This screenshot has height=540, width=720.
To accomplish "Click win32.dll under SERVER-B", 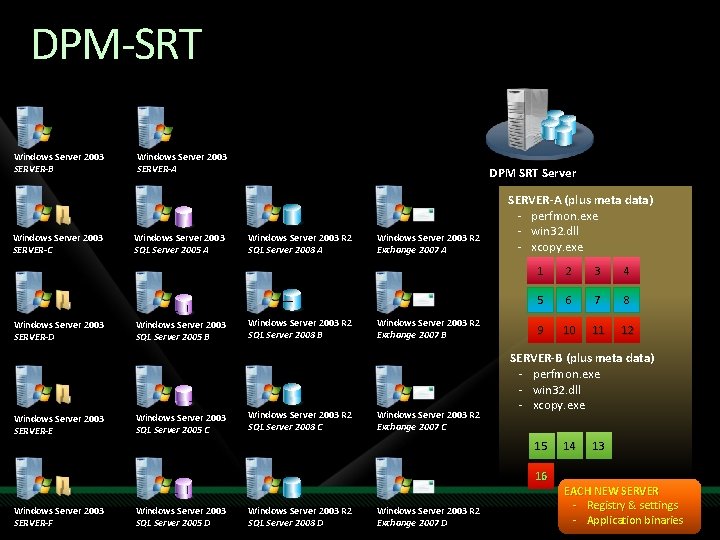I will (x=557, y=390).
